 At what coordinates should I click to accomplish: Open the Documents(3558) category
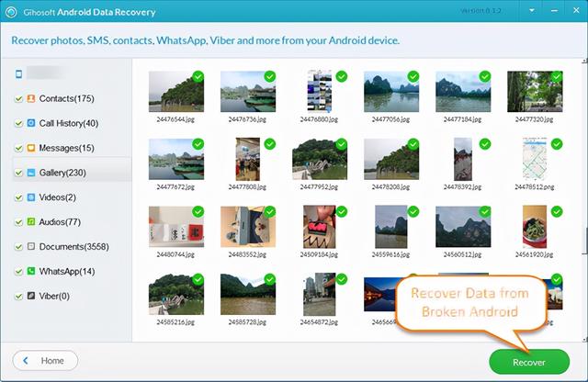click(x=73, y=247)
